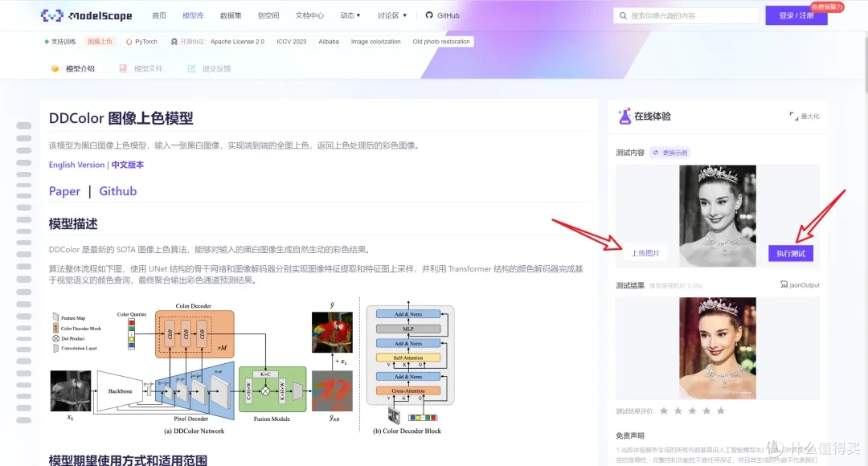Click the 在线体验 panel title
The width and height of the screenshot is (868, 466).
pyautogui.click(x=653, y=117)
